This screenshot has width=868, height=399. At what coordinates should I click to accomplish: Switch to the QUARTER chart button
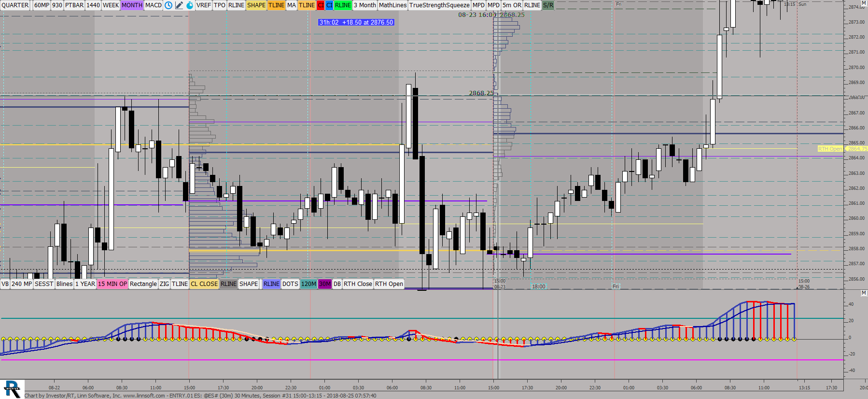15,5
